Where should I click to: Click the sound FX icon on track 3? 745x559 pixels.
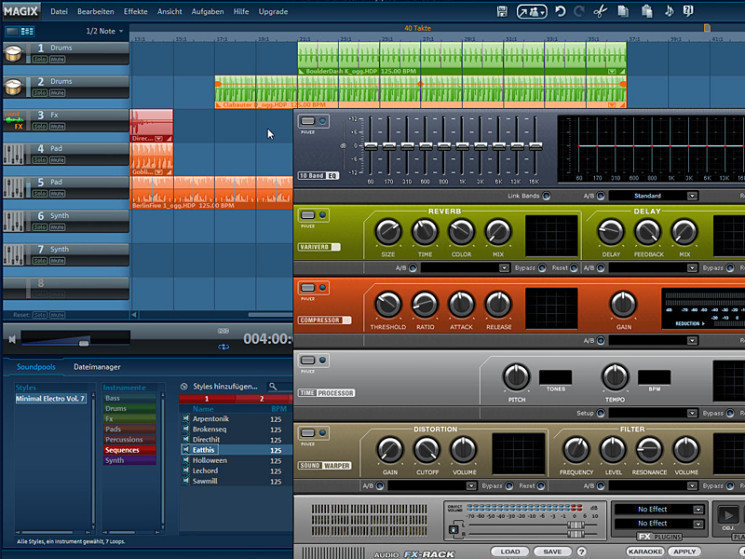13,121
